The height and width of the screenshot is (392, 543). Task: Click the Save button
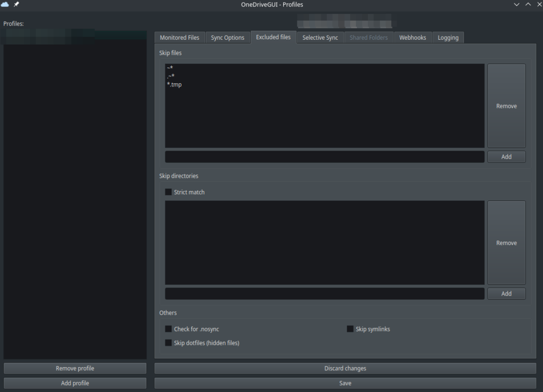coord(345,383)
